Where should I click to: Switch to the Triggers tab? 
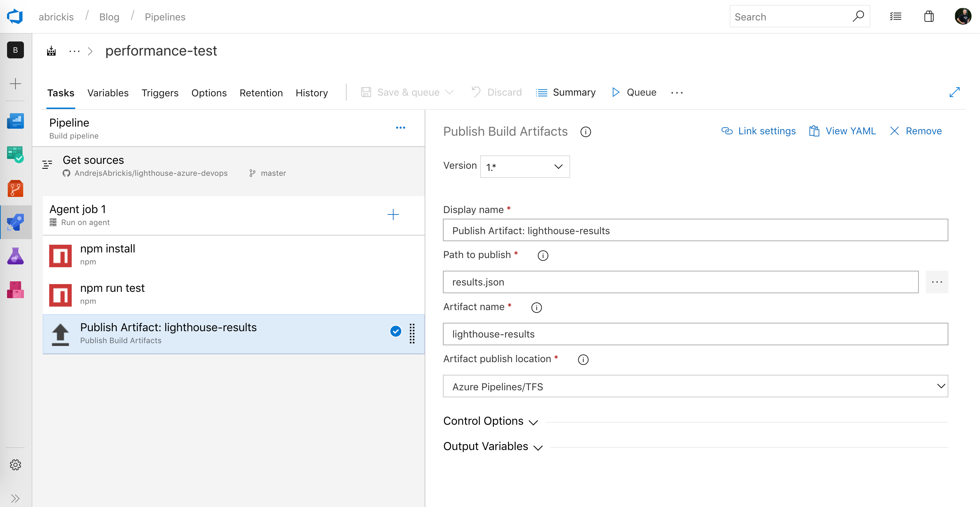click(160, 92)
